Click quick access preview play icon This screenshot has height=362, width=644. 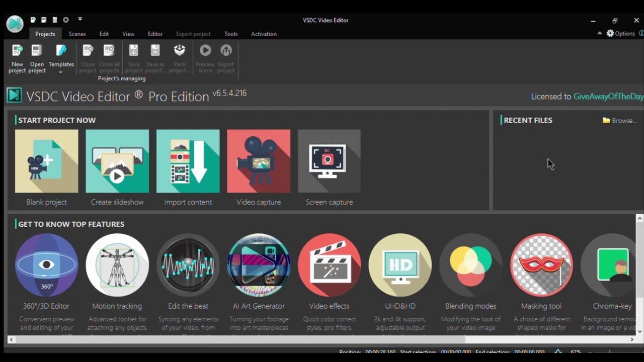[66, 20]
